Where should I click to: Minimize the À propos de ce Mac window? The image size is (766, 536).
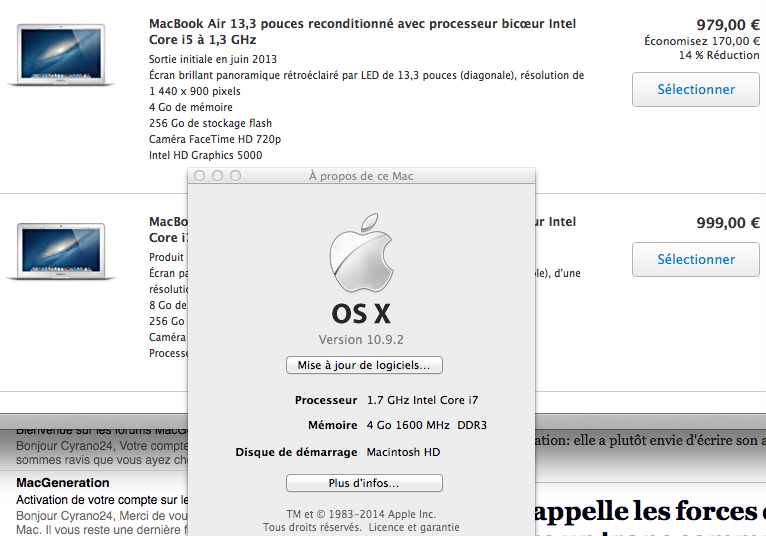point(217,175)
